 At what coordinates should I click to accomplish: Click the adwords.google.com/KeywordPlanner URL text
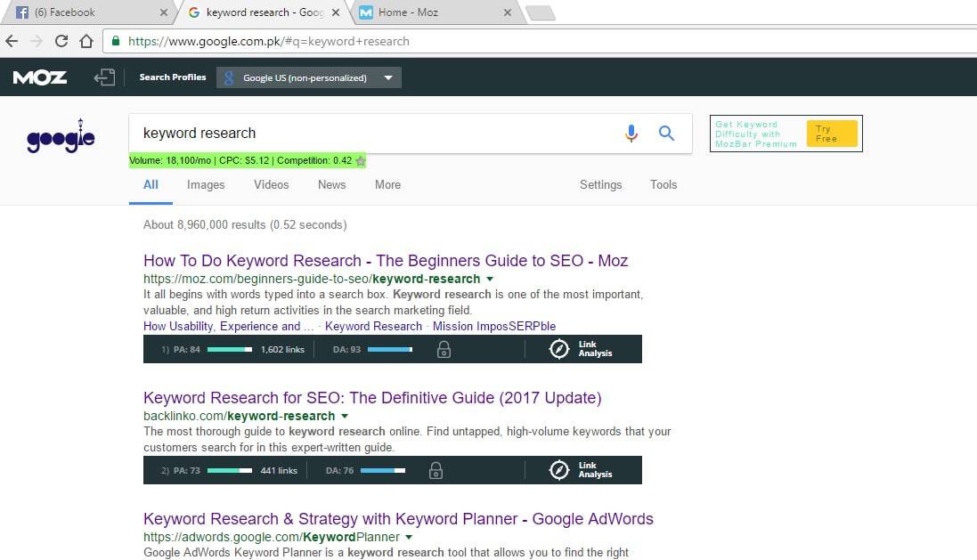click(x=272, y=537)
